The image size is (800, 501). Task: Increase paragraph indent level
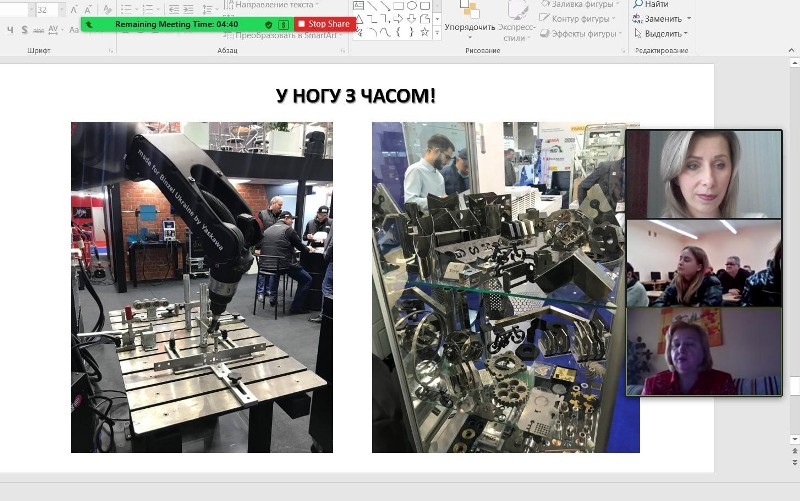click(x=188, y=9)
